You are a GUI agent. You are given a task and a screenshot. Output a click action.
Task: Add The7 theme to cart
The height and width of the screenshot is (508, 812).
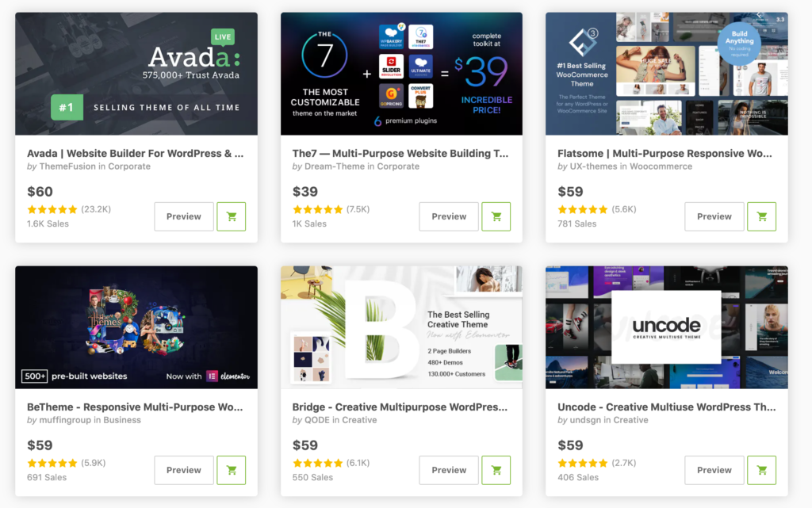(496, 216)
